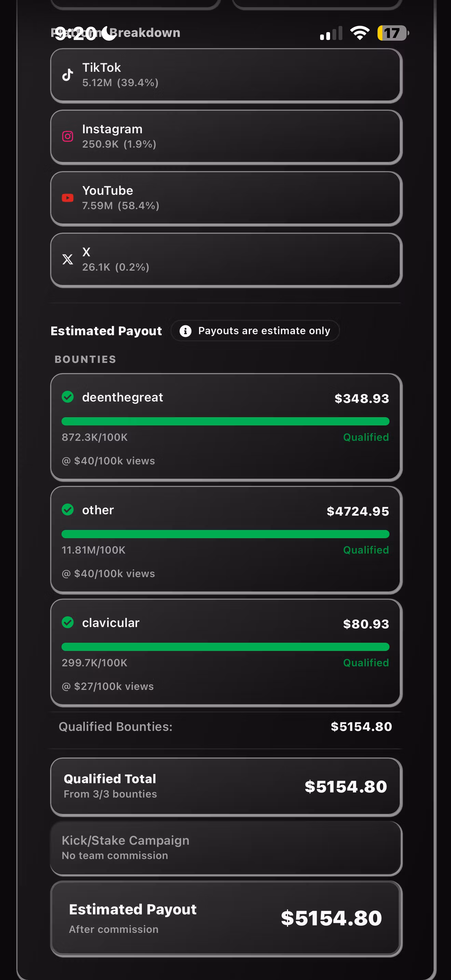The height and width of the screenshot is (980, 451).
Task: Expand the Kick/Stake Campaign card
Action: point(226,848)
